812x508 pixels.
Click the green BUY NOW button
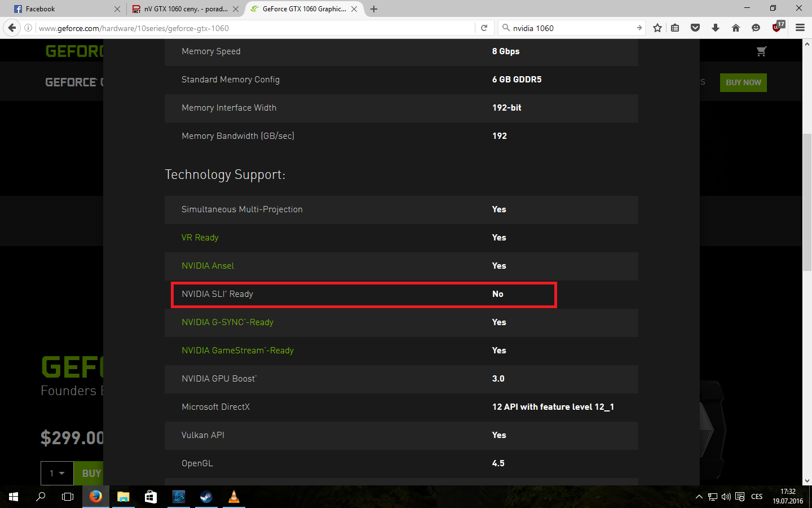743,82
